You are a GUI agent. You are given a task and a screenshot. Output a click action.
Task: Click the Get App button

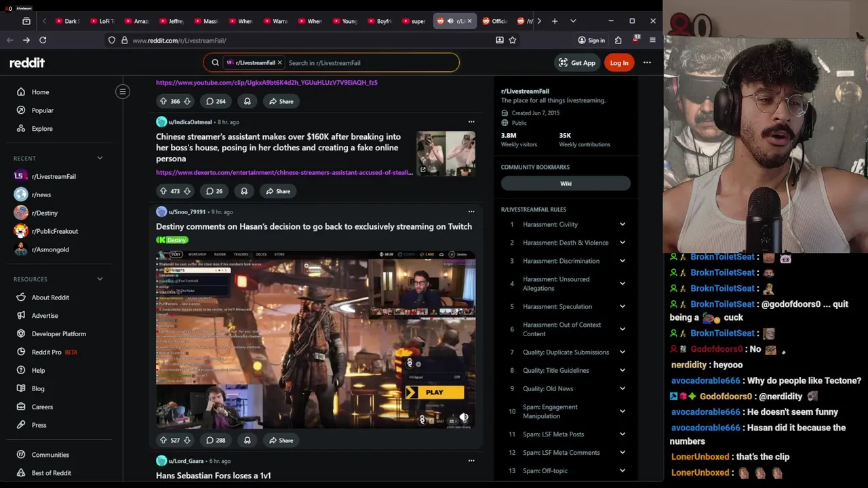coord(576,62)
